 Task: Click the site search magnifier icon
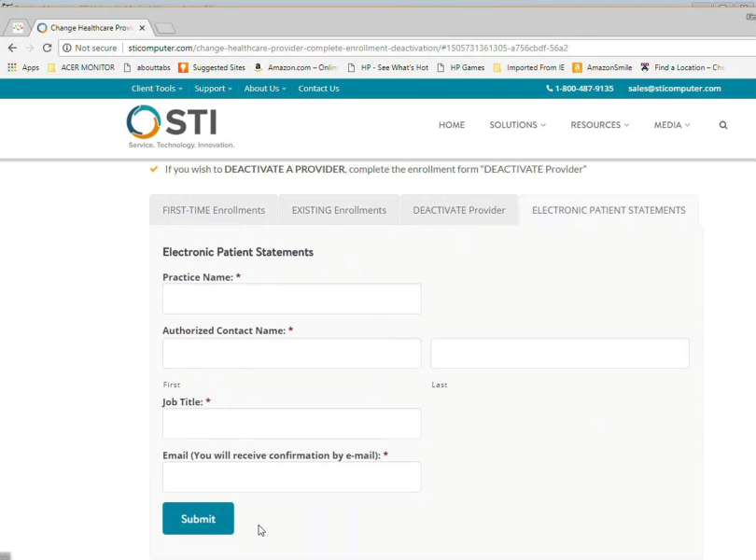723,125
